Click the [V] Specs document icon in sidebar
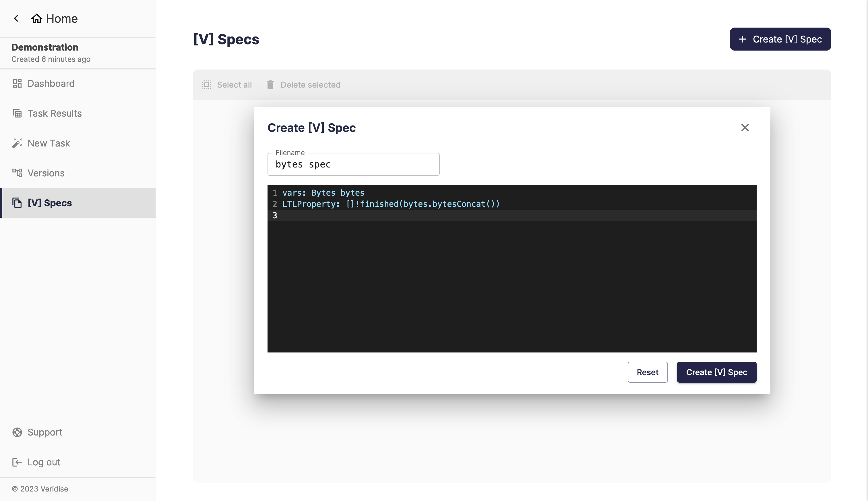Image resolution: width=868 pixels, height=501 pixels. [17, 203]
